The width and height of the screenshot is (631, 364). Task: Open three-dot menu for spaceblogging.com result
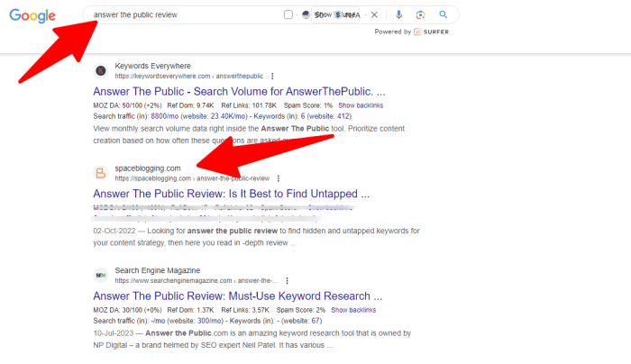pyautogui.click(x=279, y=178)
